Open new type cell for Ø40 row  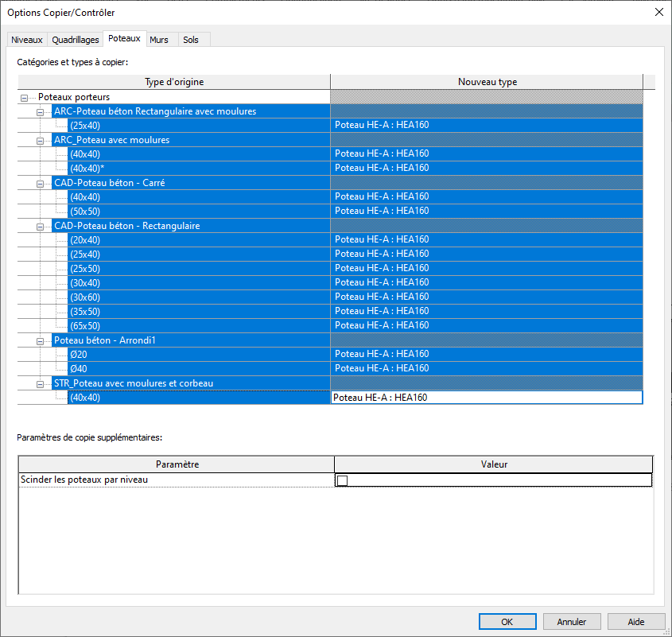pos(486,369)
